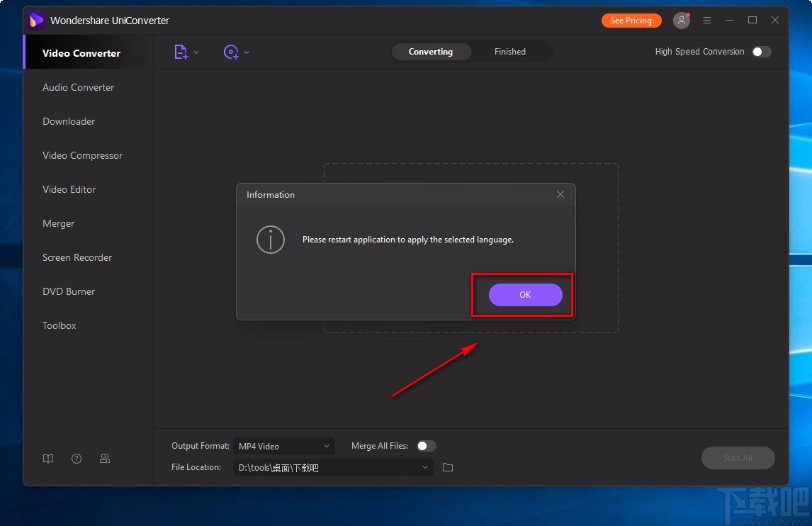Toggle High Speed Conversion switch
The height and width of the screenshot is (526, 812).
[762, 52]
